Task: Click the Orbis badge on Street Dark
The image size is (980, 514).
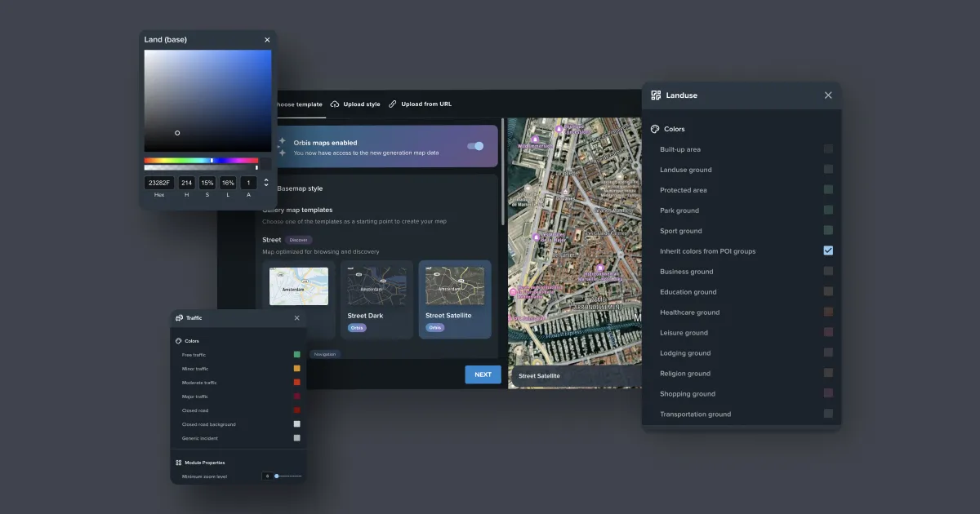Action: (x=357, y=328)
